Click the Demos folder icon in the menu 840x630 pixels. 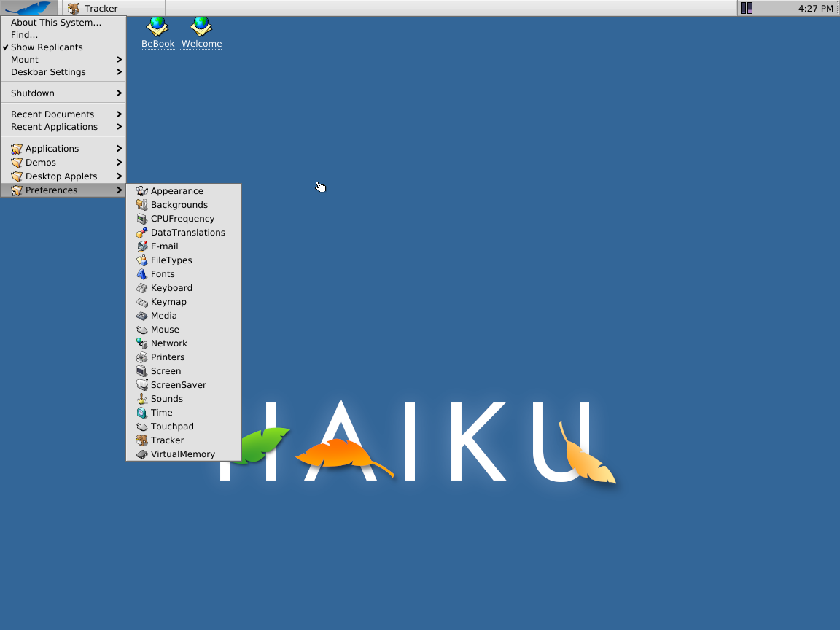(17, 163)
